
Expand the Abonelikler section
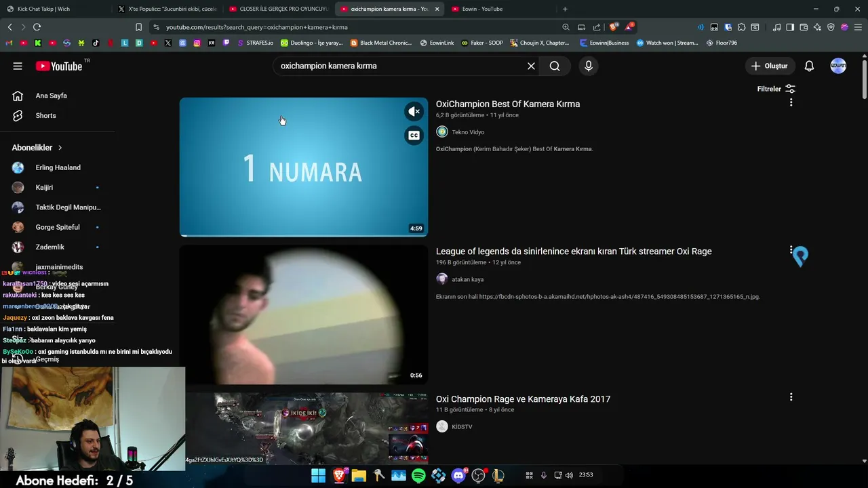coord(37,147)
